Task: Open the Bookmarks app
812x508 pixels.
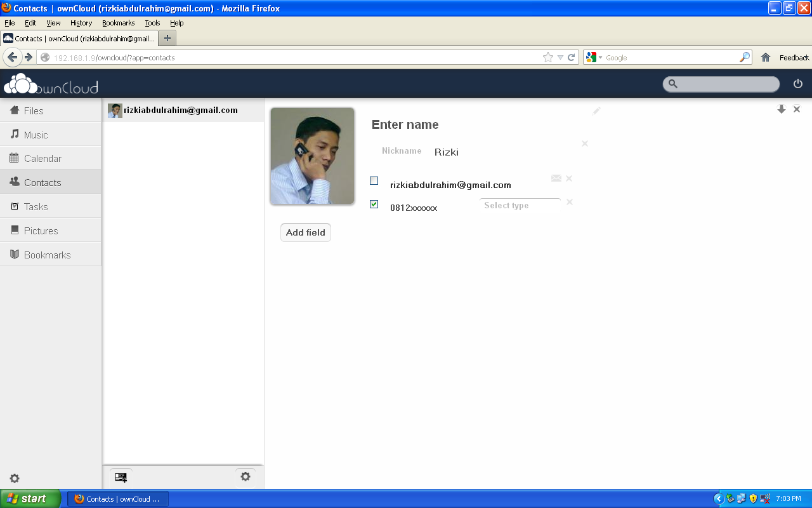Action: pos(51,255)
